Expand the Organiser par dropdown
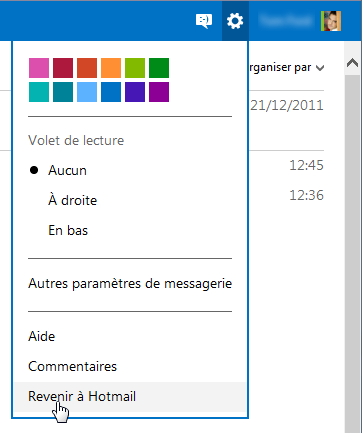The width and height of the screenshot is (362, 433). click(x=286, y=68)
